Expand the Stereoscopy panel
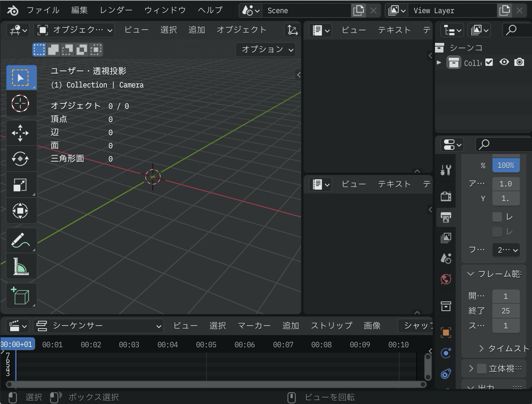Viewport: 532px width, 404px height. 471,369
